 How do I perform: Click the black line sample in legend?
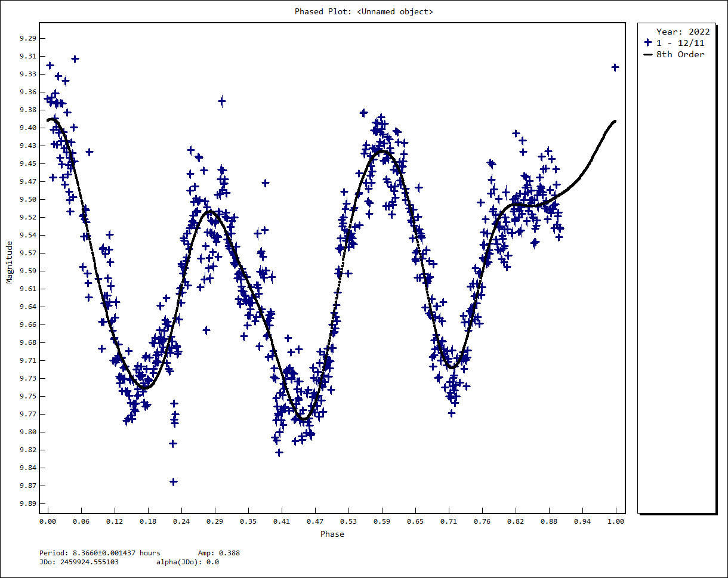tap(648, 55)
